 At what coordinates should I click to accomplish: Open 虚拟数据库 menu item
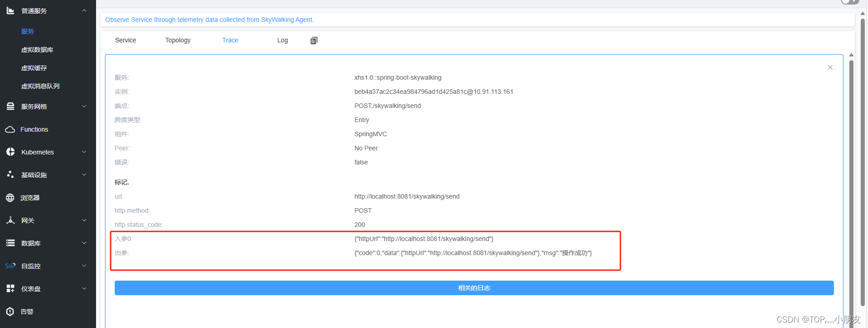[x=37, y=50]
